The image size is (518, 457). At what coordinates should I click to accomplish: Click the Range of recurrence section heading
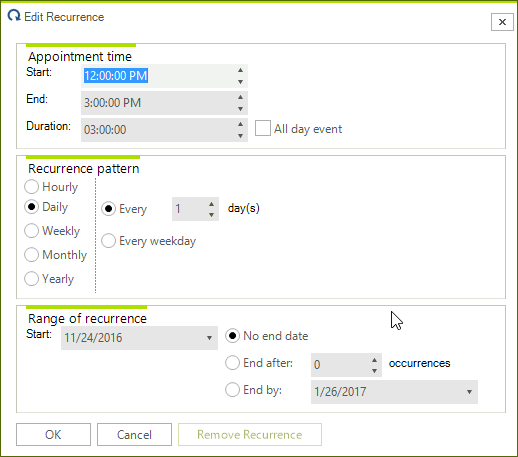tap(87, 319)
